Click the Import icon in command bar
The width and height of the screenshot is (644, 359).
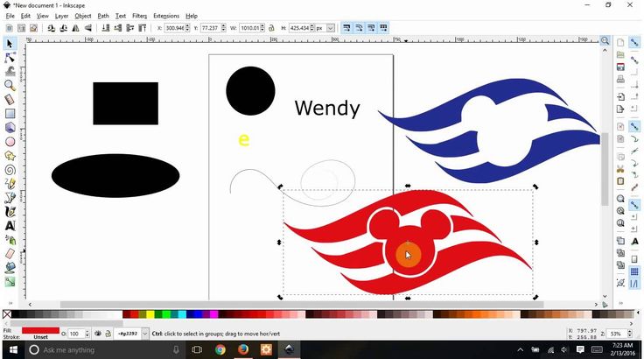point(620,97)
